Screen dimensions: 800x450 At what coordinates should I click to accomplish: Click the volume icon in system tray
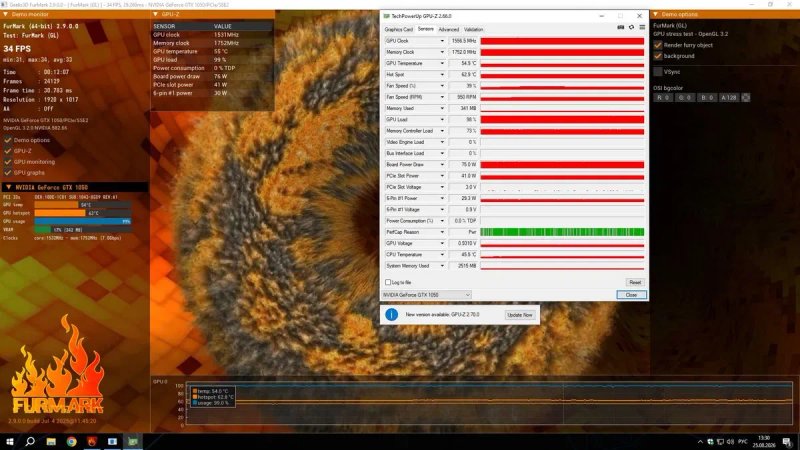(x=730, y=442)
